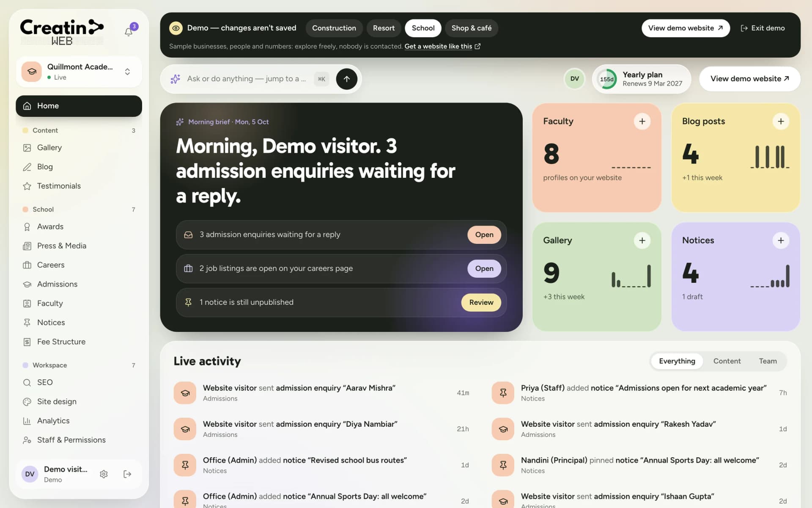Viewport: 812px width, 508px height.
Task: Show Everything in Live activity
Action: pyautogui.click(x=677, y=361)
